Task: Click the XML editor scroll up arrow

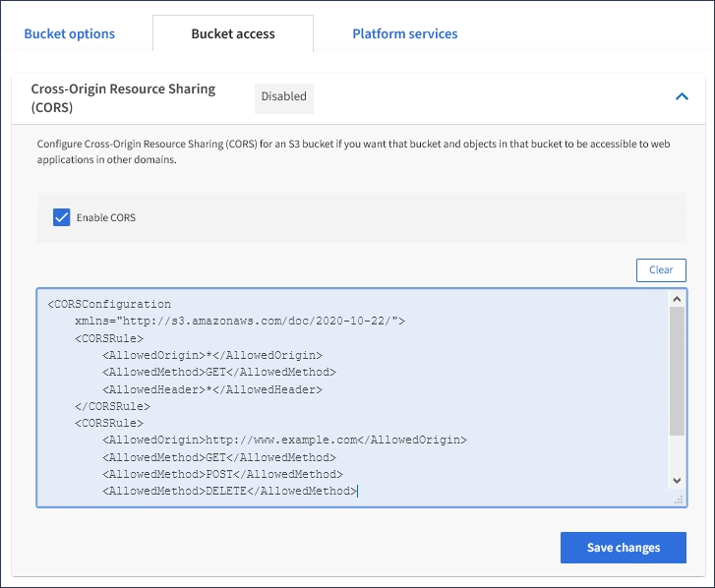Action: pyautogui.click(x=677, y=299)
